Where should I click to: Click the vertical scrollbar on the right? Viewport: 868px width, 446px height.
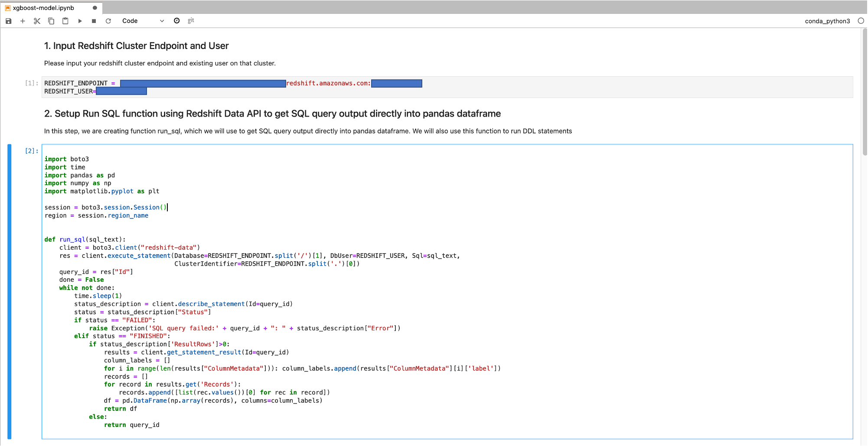[x=865, y=91]
